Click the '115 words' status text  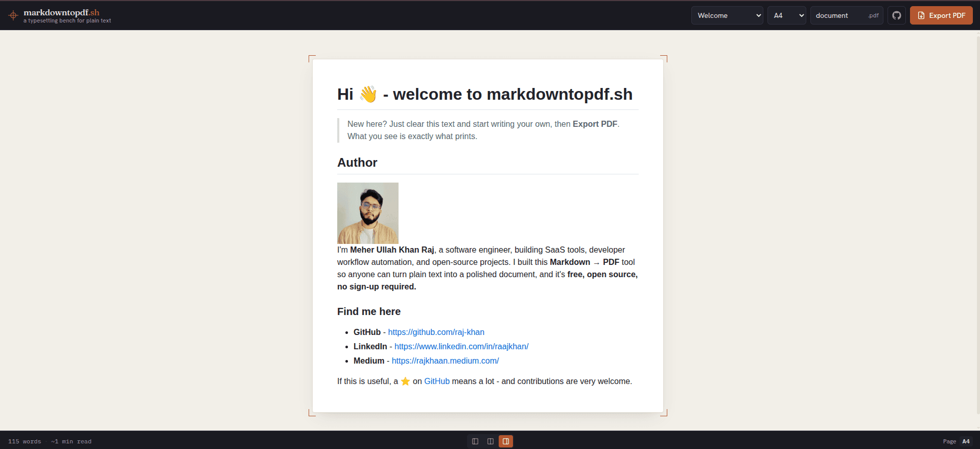[x=25, y=441]
